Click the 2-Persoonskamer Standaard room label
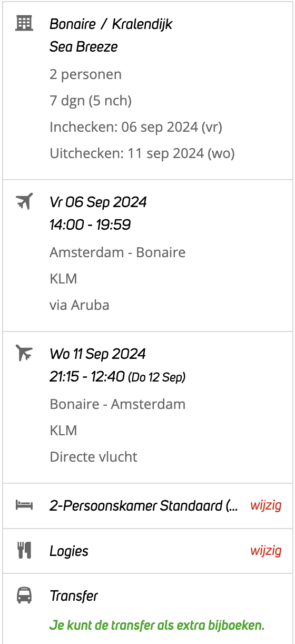Image resolution: width=295 pixels, height=644 pixels. click(144, 506)
